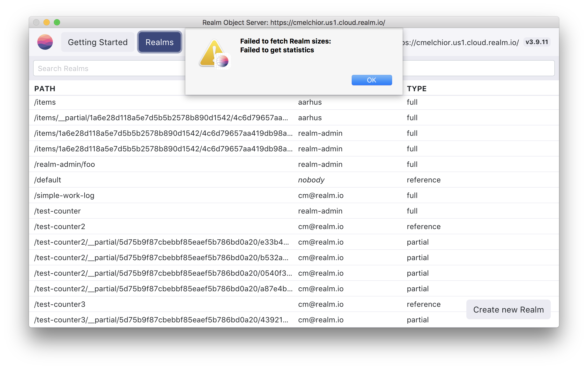588x369 pixels.
Task: Click the Realm logo icon
Action: coord(45,42)
